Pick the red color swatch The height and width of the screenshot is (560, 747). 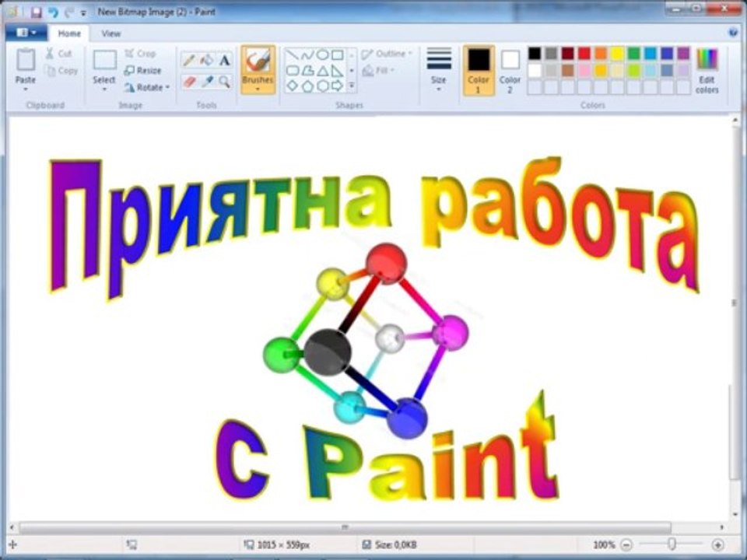(584, 54)
